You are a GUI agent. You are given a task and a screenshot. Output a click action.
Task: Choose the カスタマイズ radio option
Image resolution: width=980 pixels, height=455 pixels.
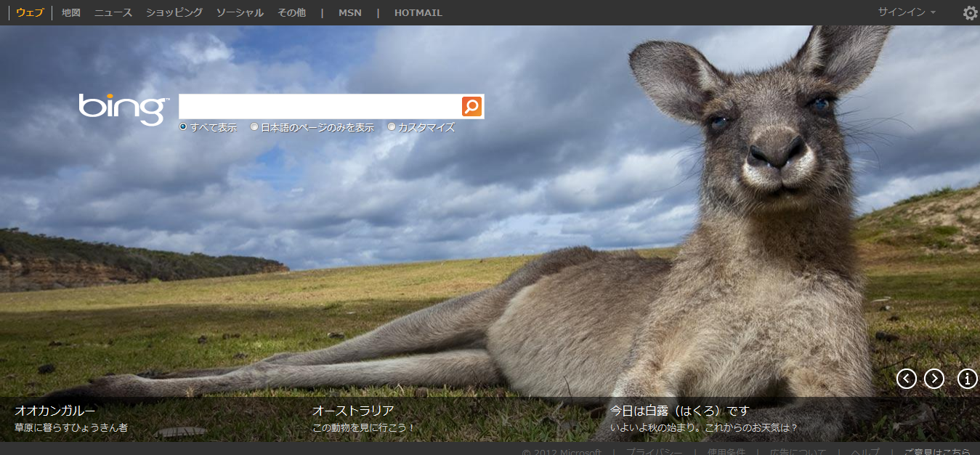pyautogui.click(x=392, y=126)
